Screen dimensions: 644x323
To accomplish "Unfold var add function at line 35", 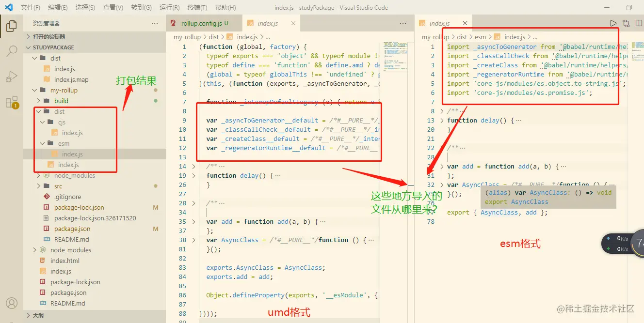I will click(x=194, y=222).
